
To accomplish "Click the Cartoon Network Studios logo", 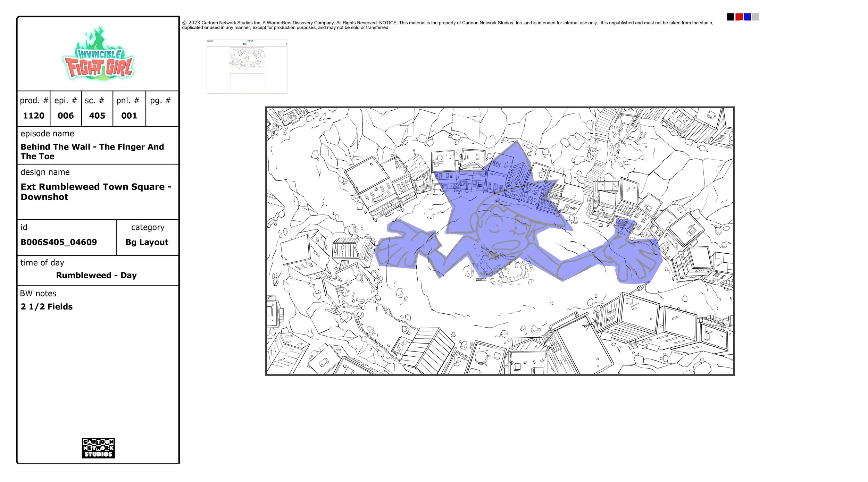I will pos(98,448).
